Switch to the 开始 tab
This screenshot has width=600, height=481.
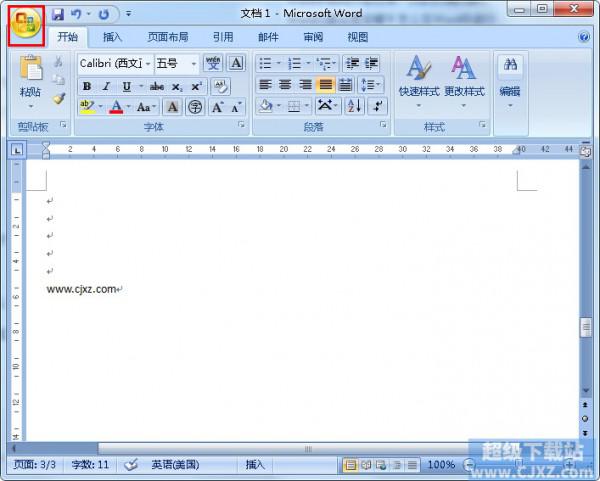coord(67,37)
